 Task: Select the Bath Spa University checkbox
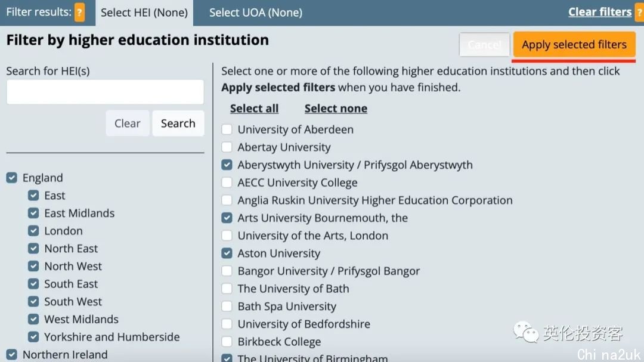(227, 306)
